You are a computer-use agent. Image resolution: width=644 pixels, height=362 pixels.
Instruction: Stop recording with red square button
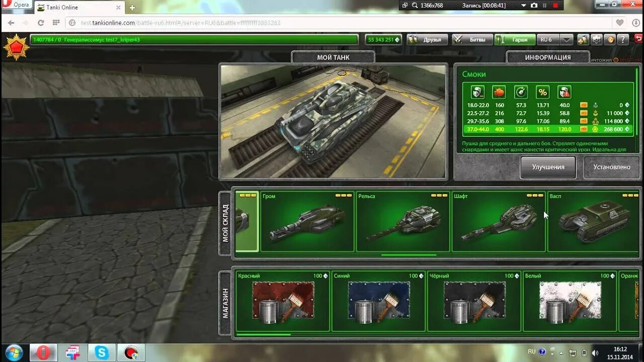click(555, 5)
